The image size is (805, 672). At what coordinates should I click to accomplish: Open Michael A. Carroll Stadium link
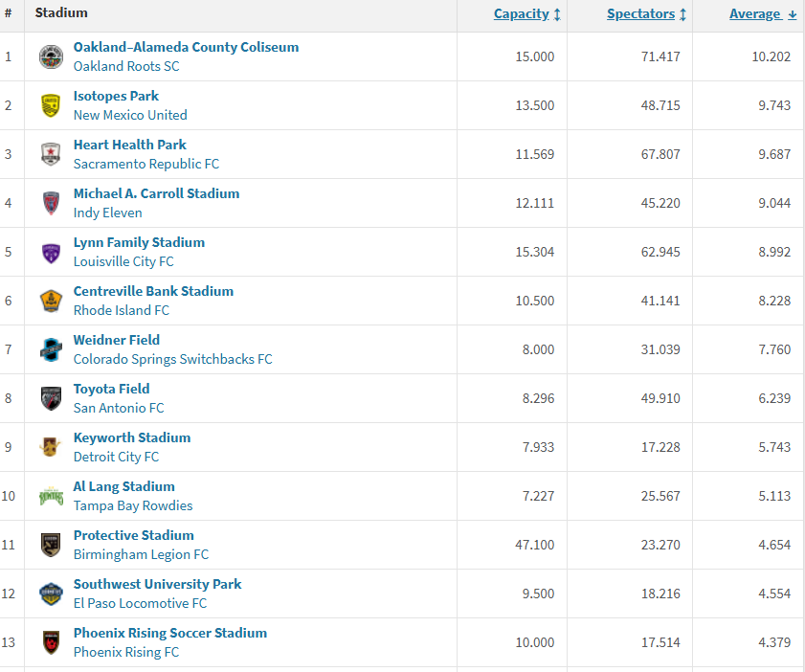point(156,193)
